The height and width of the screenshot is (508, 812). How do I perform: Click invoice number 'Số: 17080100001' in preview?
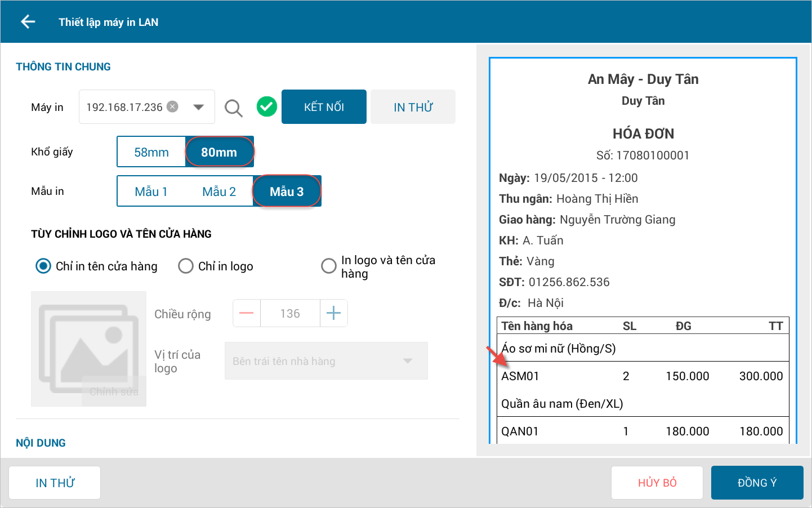pos(643,155)
